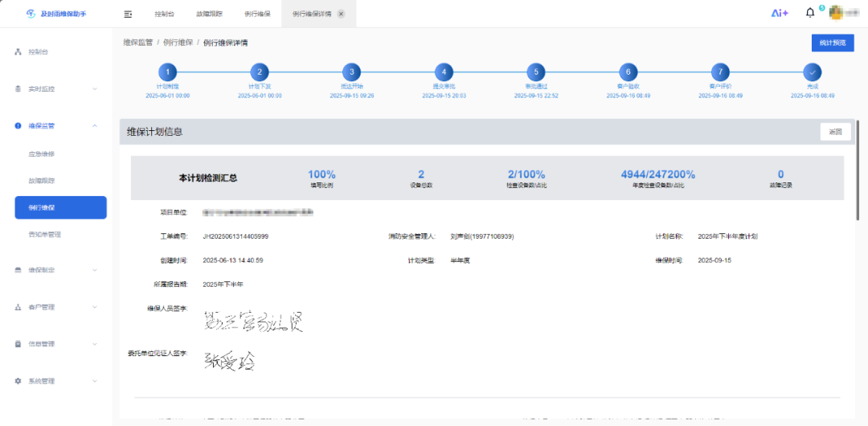
Task: Expand the 客户管理 sidebar menu
Action: pyautogui.click(x=56, y=307)
